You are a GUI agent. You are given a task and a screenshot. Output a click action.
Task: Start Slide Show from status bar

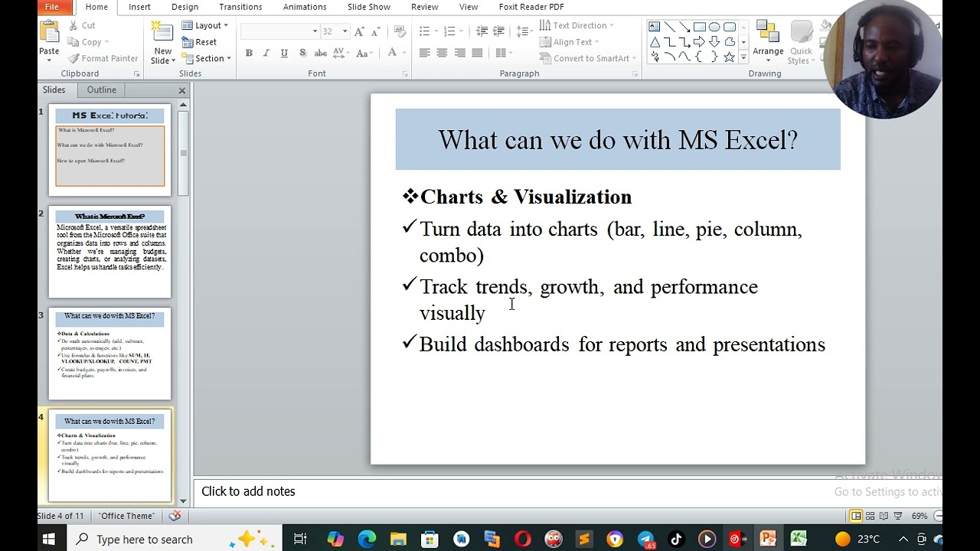898,516
